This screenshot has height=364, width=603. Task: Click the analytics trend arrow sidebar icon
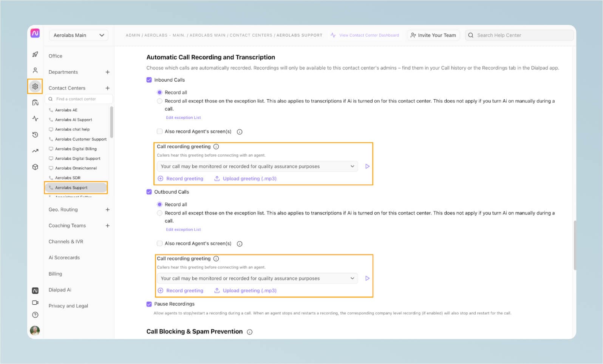(35, 151)
